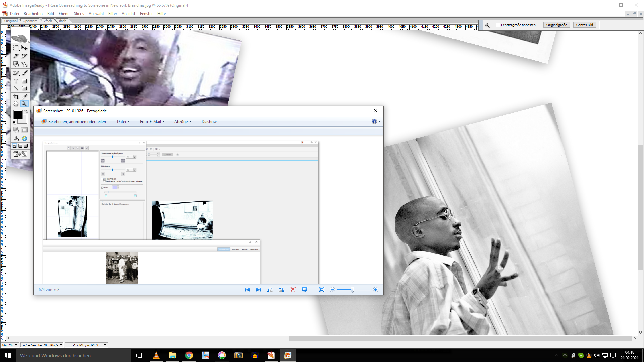Select the Paintbrush tool
The width and height of the screenshot is (644, 362).
(24, 73)
